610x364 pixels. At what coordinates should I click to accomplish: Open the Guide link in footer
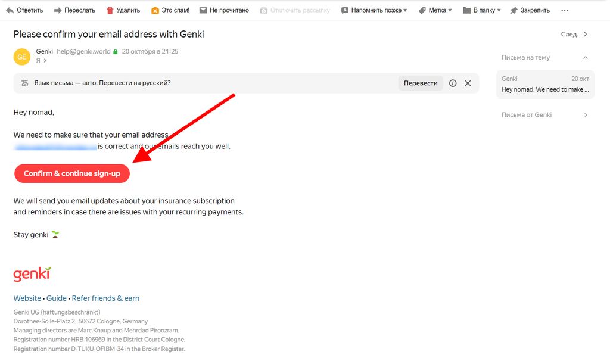click(57, 298)
